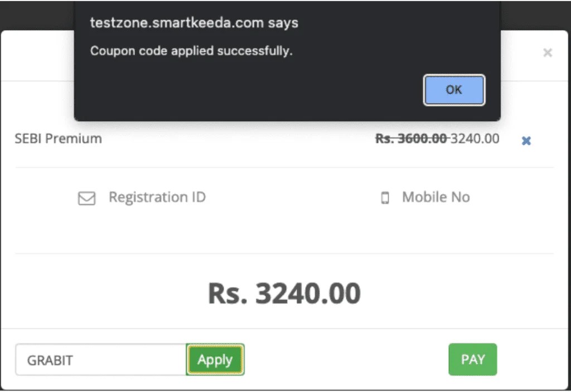Click the mobile phone icon beside Mobile No
The image size is (571, 392).
(x=385, y=197)
